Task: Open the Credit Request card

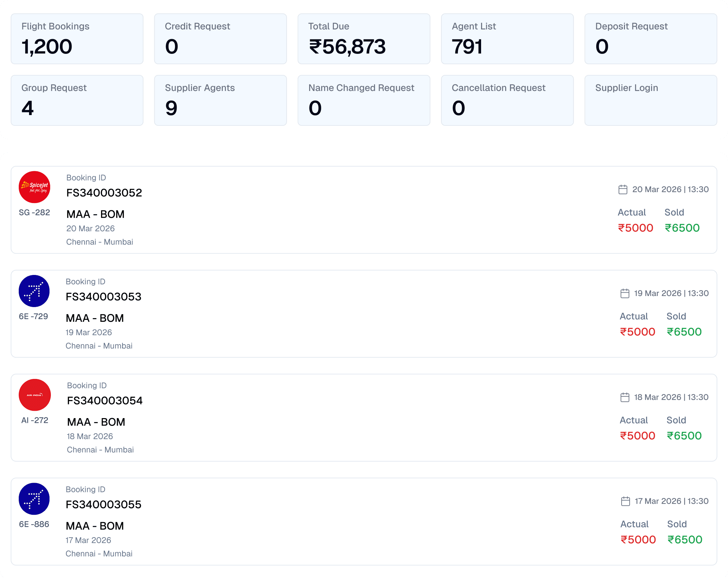Action: click(x=220, y=39)
